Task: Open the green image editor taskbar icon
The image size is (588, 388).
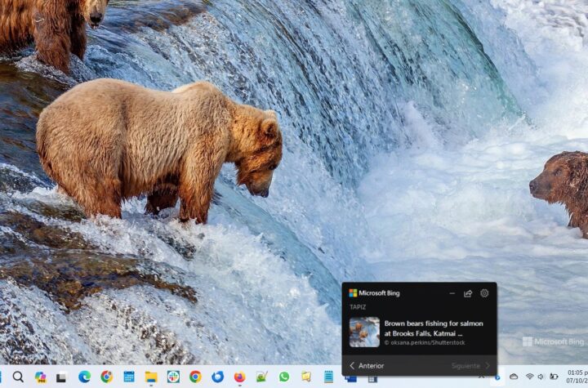Action: click(261, 377)
